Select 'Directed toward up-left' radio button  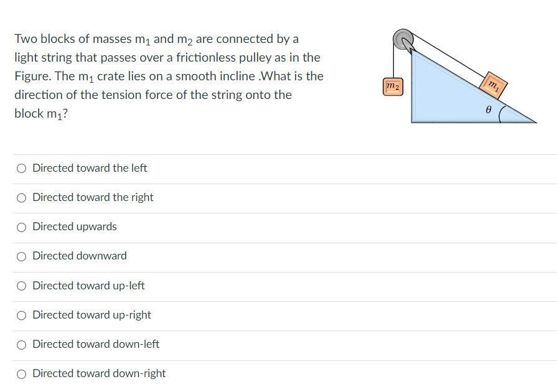point(21,286)
